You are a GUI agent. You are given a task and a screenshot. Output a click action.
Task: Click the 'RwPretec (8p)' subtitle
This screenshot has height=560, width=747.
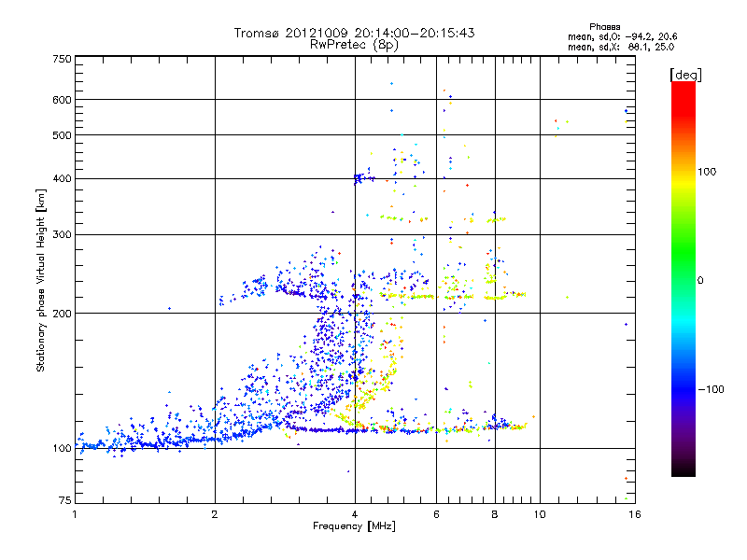[x=354, y=45]
